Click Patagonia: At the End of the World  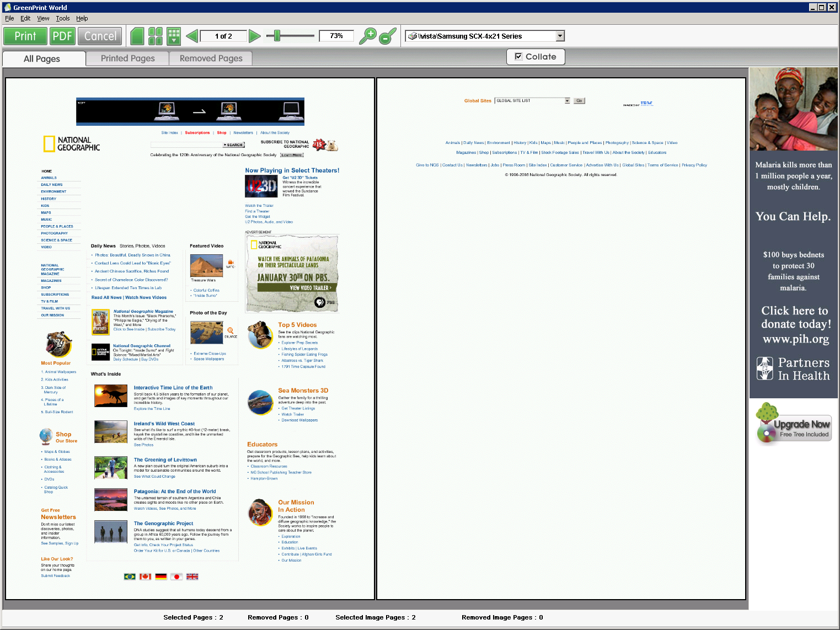[175, 492]
